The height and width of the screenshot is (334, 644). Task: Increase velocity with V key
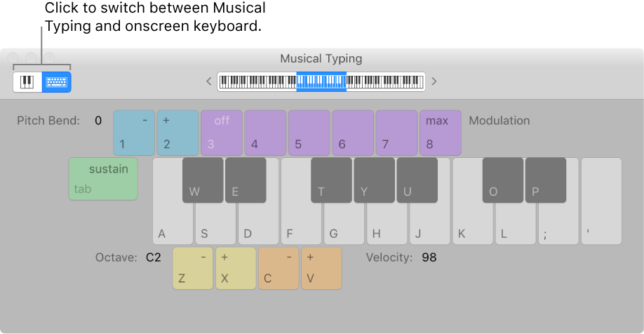321,268
